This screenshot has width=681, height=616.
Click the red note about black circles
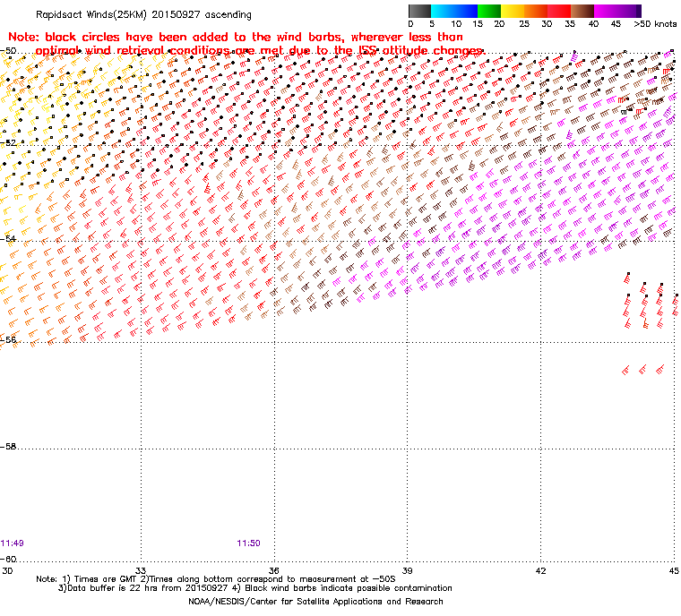[x=246, y=44]
